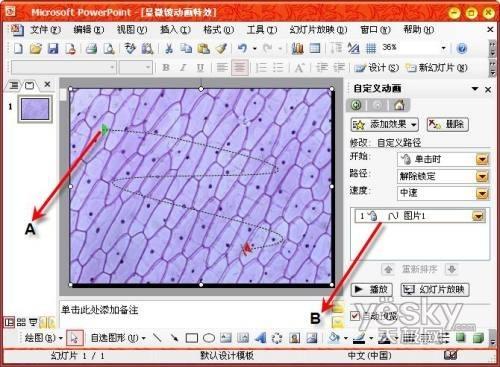Viewport: 500px width, 367px height.
Task: Activate the Format Painter brush
Action: [x=221, y=49]
